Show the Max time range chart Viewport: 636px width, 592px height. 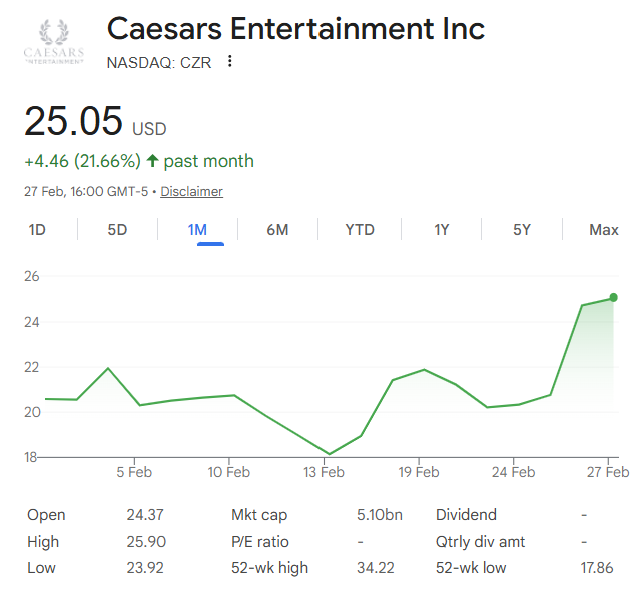(604, 230)
